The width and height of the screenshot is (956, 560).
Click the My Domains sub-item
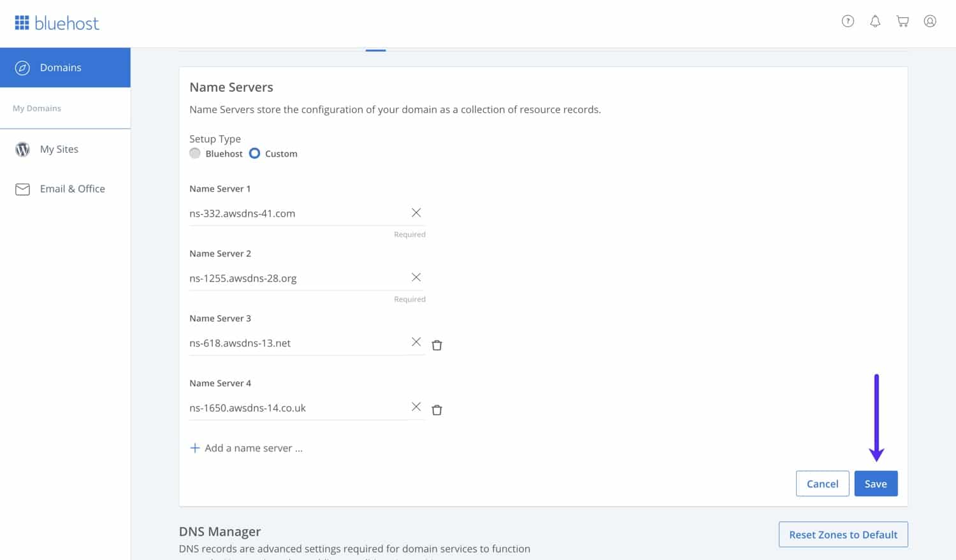(37, 108)
